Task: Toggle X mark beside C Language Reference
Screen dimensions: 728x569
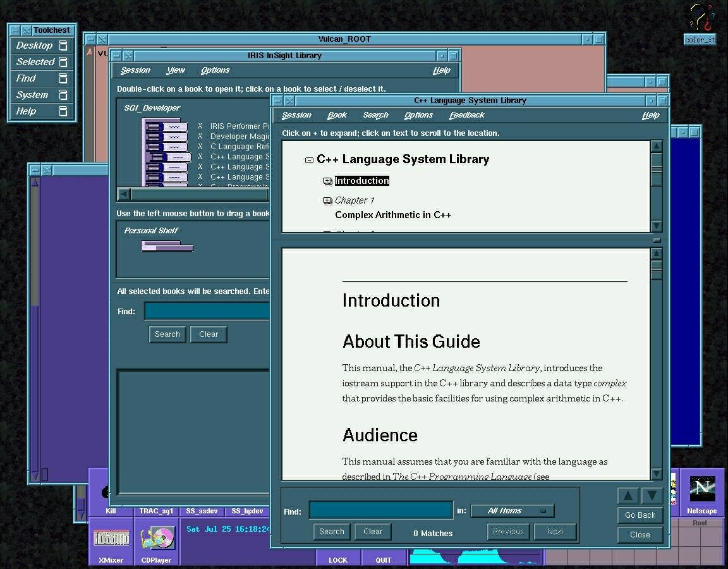Action: [x=200, y=146]
